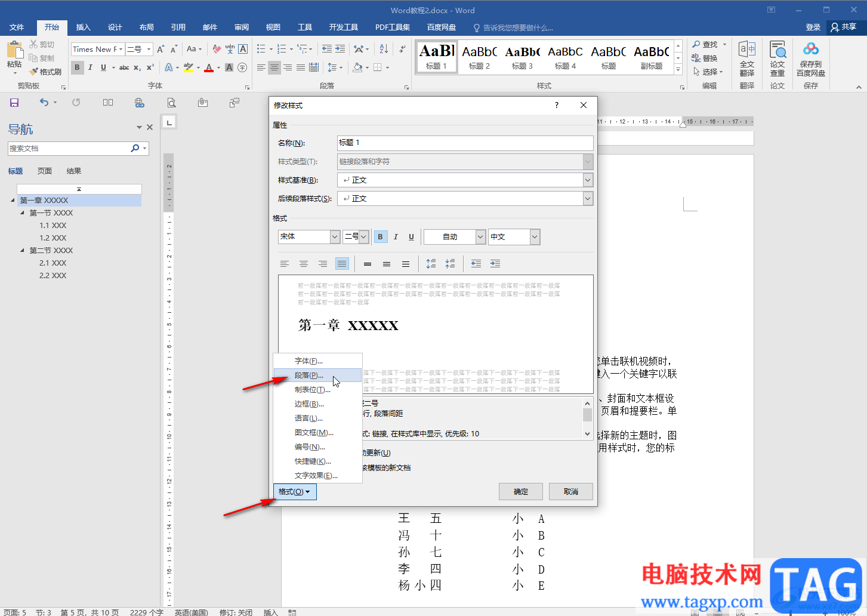Click the Undo arrow icon
867x616 pixels.
(44, 103)
